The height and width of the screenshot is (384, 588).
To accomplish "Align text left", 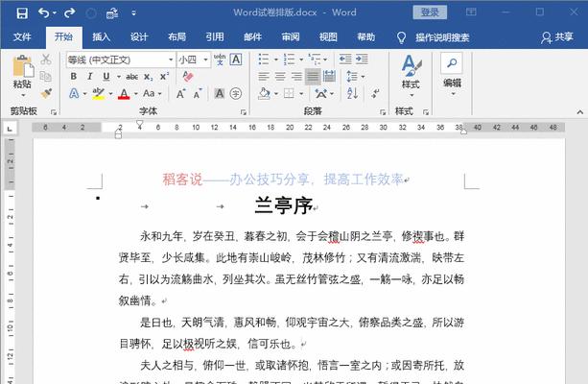I will (x=264, y=77).
